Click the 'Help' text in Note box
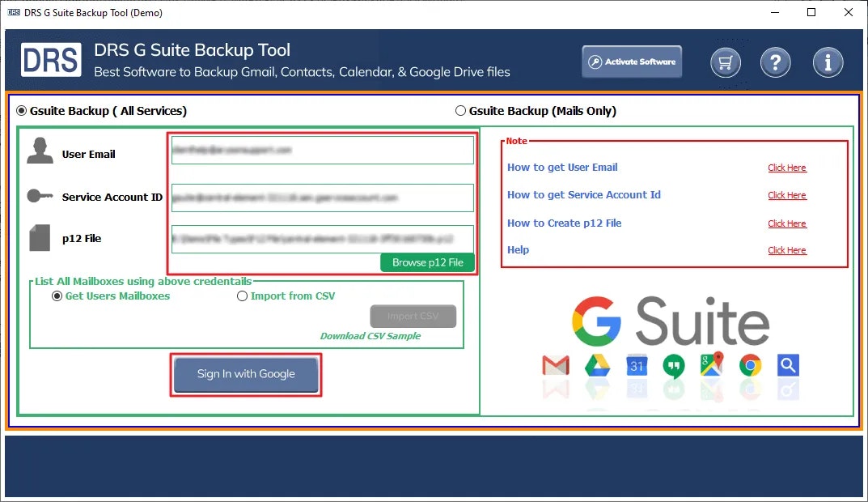This screenshot has width=868, height=502. coord(519,250)
